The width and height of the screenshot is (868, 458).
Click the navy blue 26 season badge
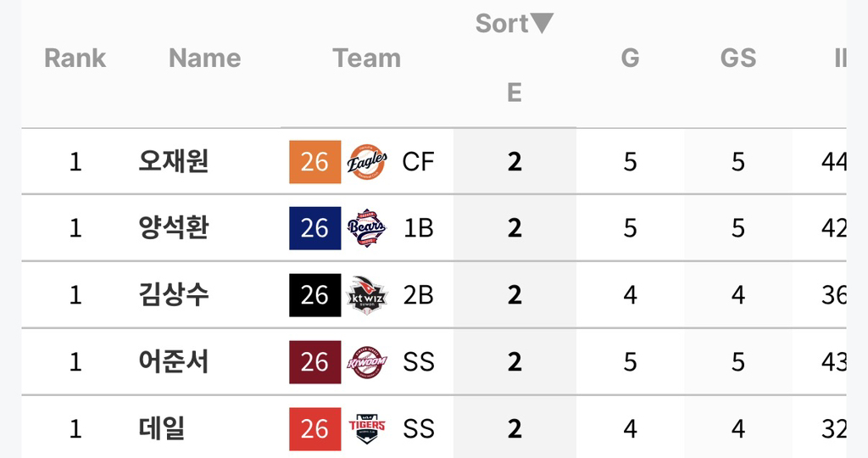point(315,228)
